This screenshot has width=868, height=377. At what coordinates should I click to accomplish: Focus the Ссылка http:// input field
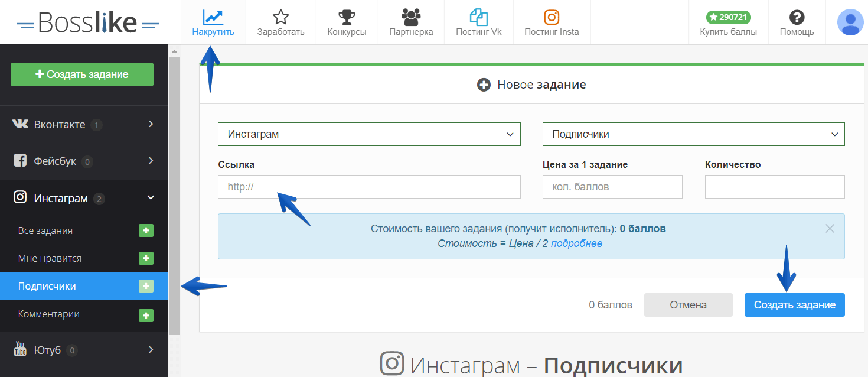coord(369,186)
